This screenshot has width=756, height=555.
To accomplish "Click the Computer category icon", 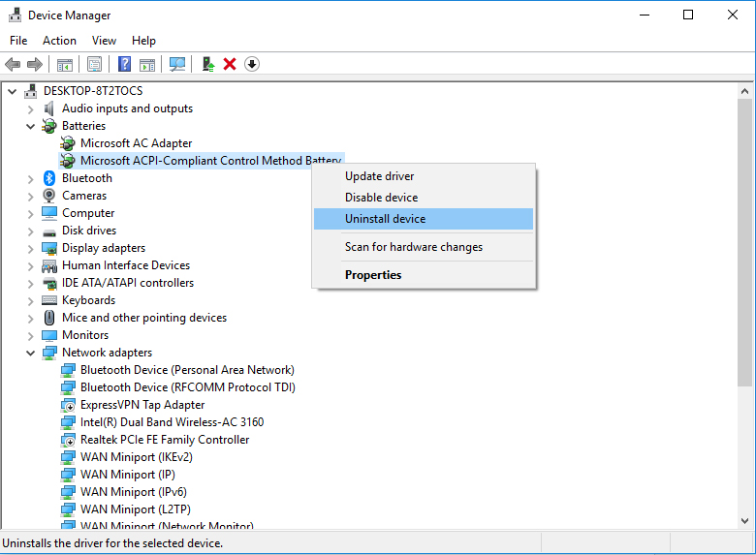I will pyautogui.click(x=49, y=213).
